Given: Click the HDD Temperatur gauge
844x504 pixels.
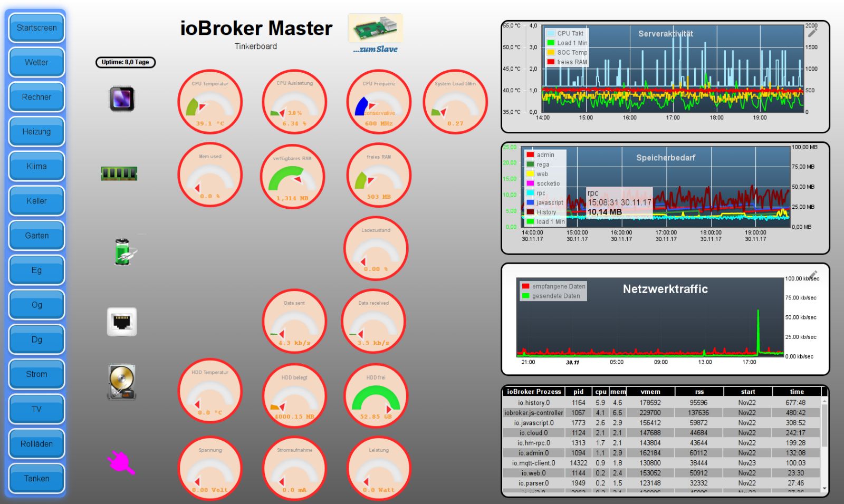Looking at the screenshot, I should click(210, 391).
